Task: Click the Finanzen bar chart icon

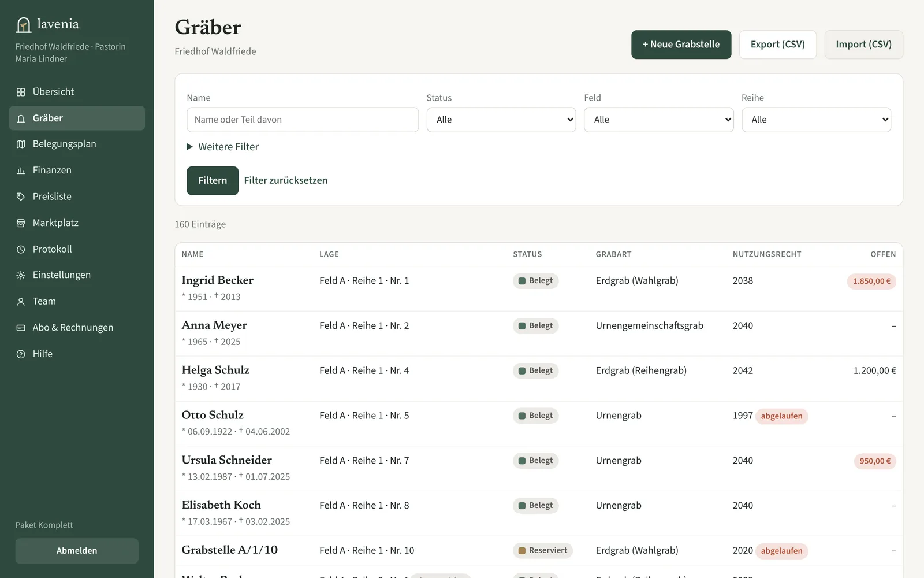Action: [x=21, y=171]
